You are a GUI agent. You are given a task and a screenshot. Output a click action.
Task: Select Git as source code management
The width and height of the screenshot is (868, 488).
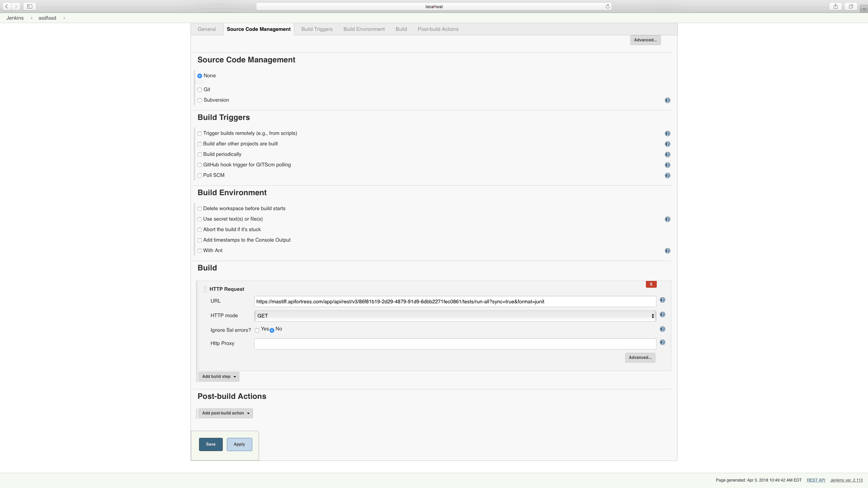click(x=200, y=89)
